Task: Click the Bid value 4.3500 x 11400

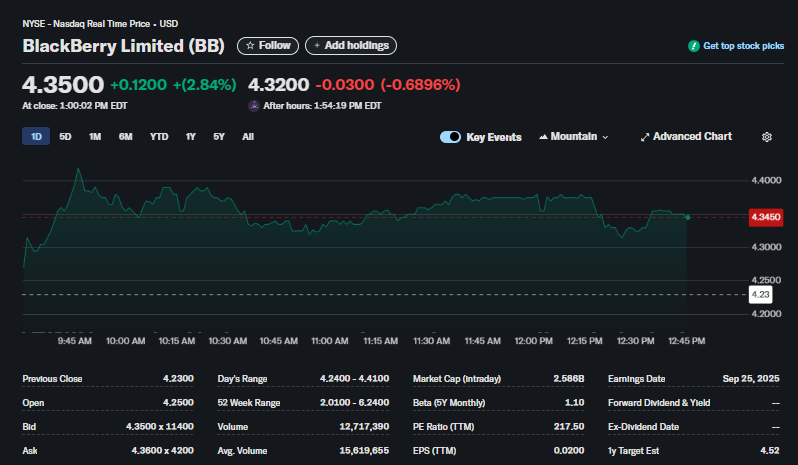Action: click(x=160, y=426)
